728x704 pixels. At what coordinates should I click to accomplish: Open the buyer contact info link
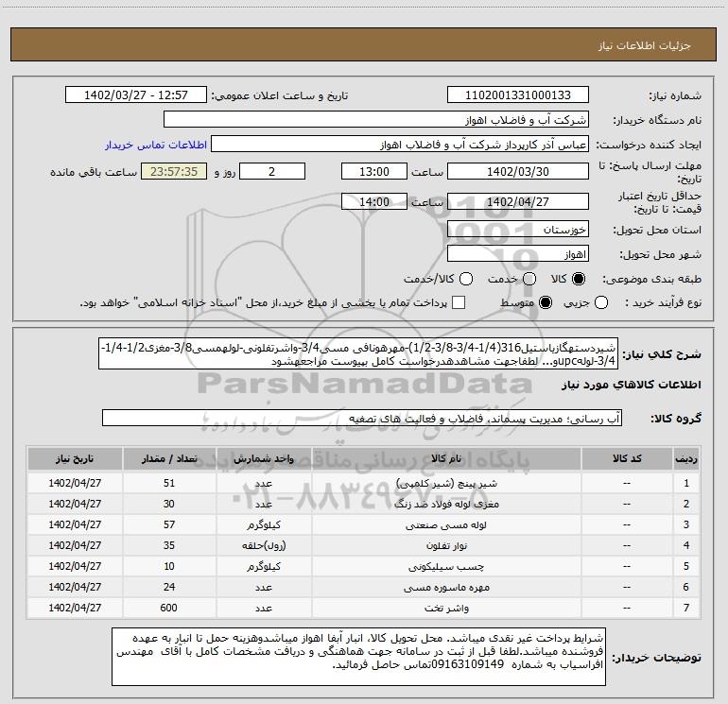(x=156, y=145)
